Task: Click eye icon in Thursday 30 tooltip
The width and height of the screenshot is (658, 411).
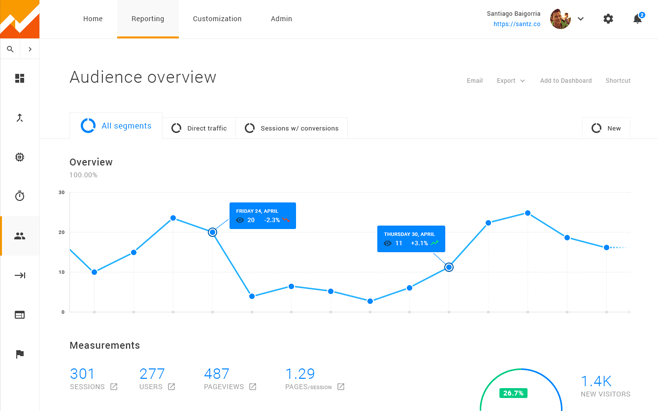Action: [x=387, y=243]
